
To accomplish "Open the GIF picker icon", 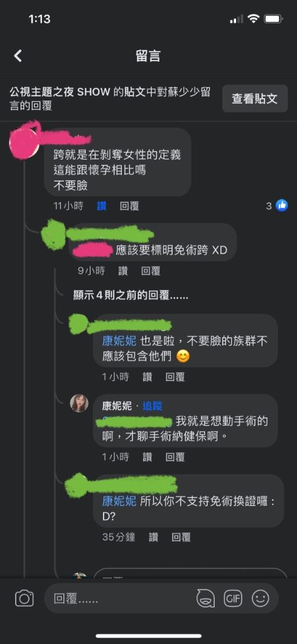I will [x=232, y=599].
